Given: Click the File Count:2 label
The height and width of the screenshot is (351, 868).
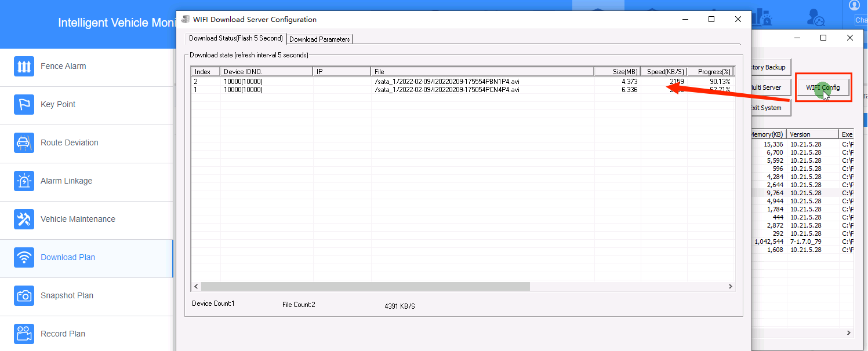Looking at the screenshot, I should pyautogui.click(x=299, y=305).
